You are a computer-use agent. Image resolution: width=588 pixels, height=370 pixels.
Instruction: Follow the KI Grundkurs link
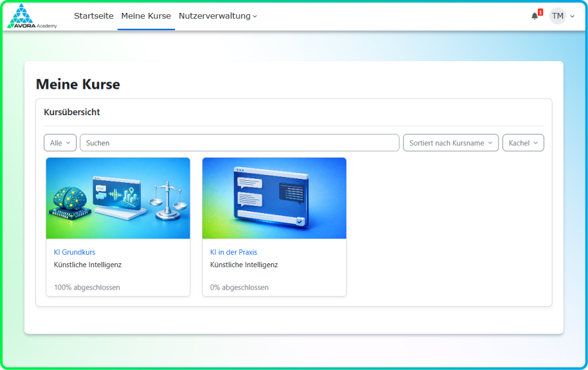tap(75, 252)
